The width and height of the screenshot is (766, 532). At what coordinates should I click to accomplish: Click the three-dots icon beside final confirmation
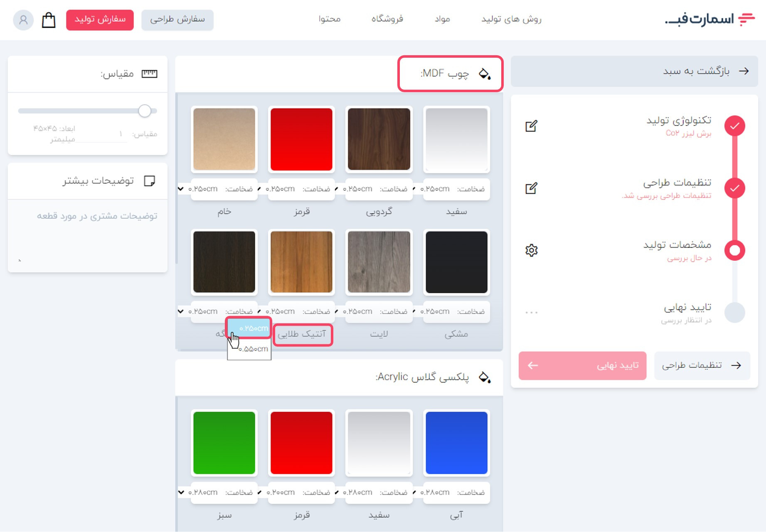[531, 312]
